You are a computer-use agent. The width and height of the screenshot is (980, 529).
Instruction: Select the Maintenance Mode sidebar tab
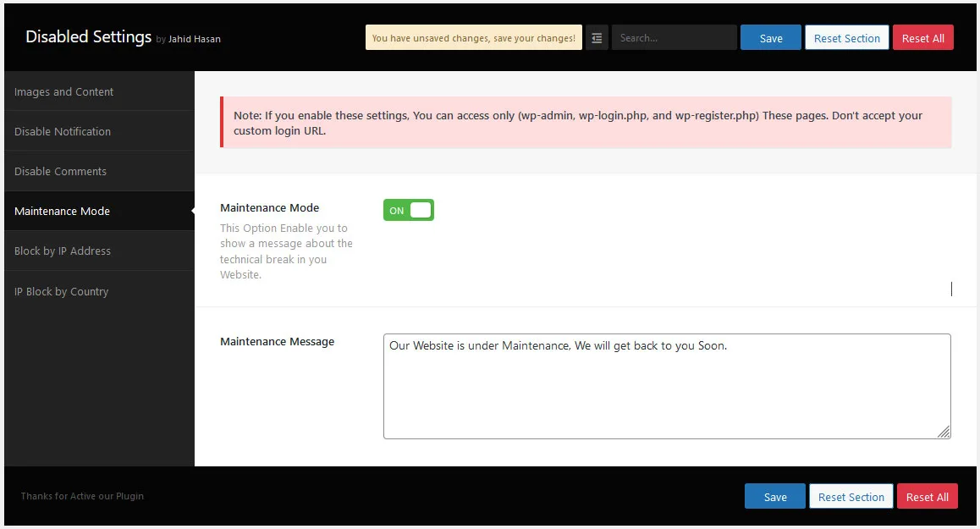coord(99,212)
